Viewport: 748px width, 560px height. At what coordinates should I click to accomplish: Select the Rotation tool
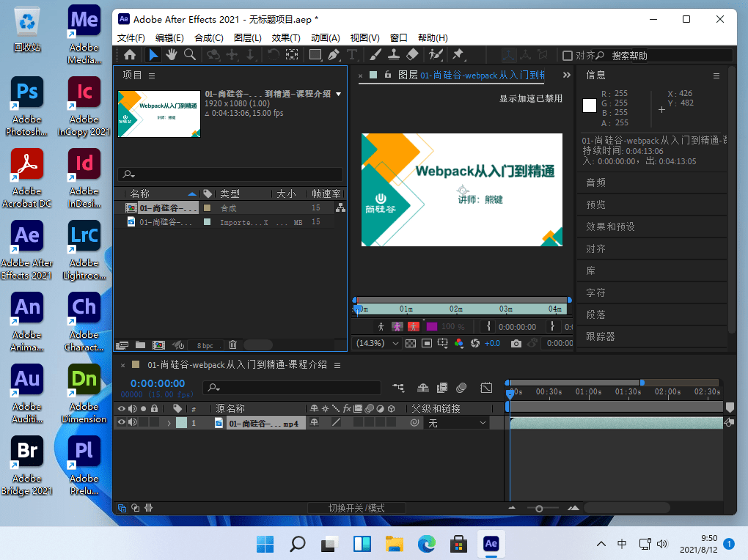coord(273,55)
